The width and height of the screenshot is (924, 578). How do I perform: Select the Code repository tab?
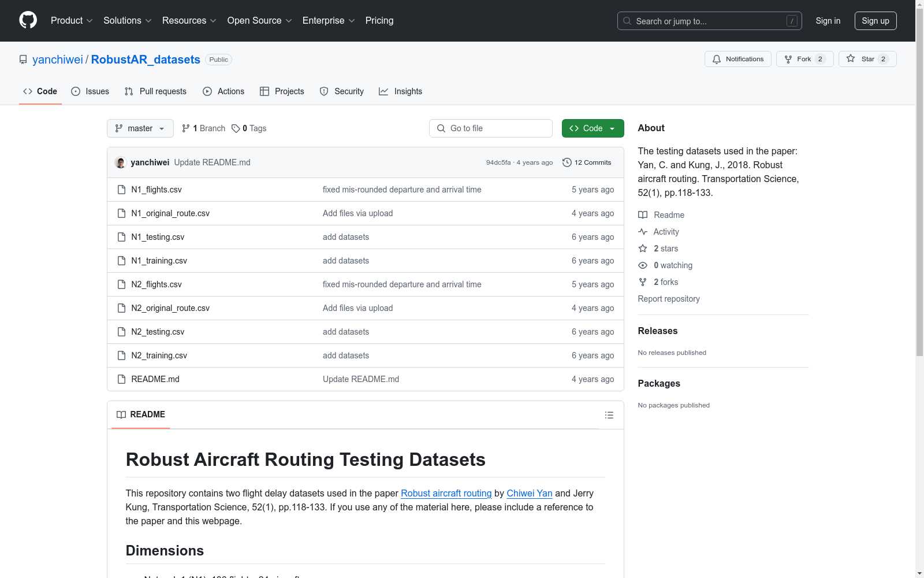(40, 91)
